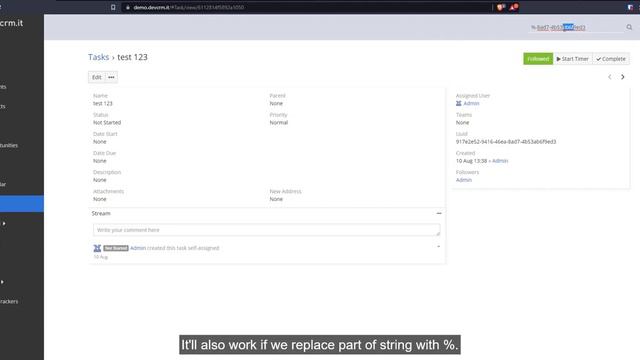Open the Tasks breadcrumb link

coord(98,57)
